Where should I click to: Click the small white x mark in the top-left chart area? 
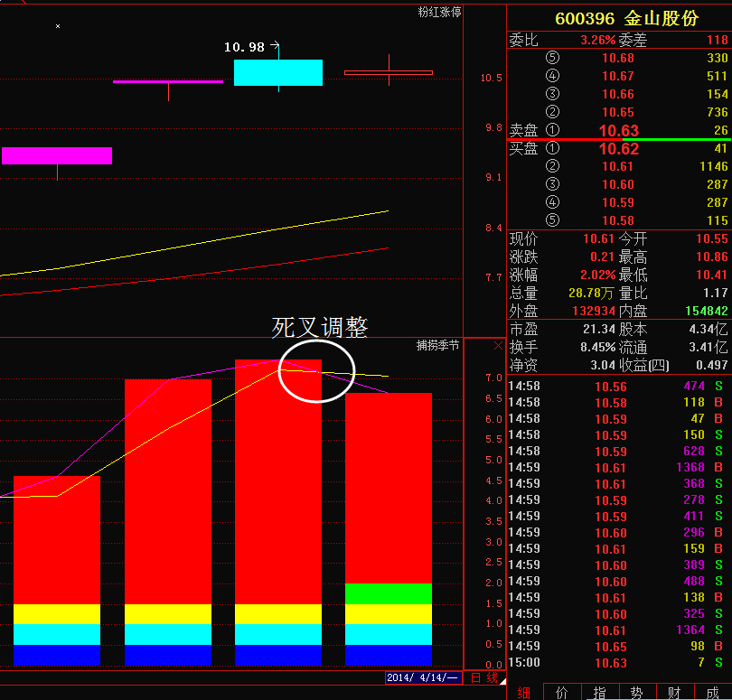[x=58, y=26]
